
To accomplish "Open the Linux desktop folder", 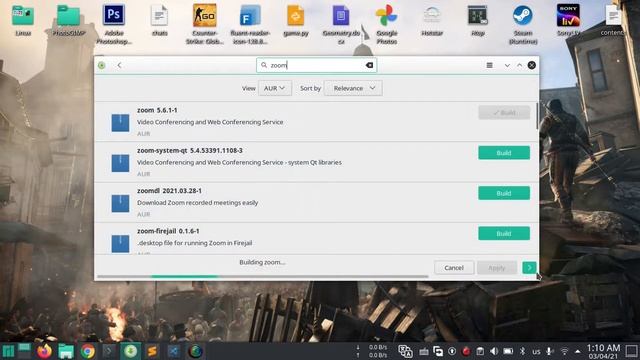I will [23, 20].
